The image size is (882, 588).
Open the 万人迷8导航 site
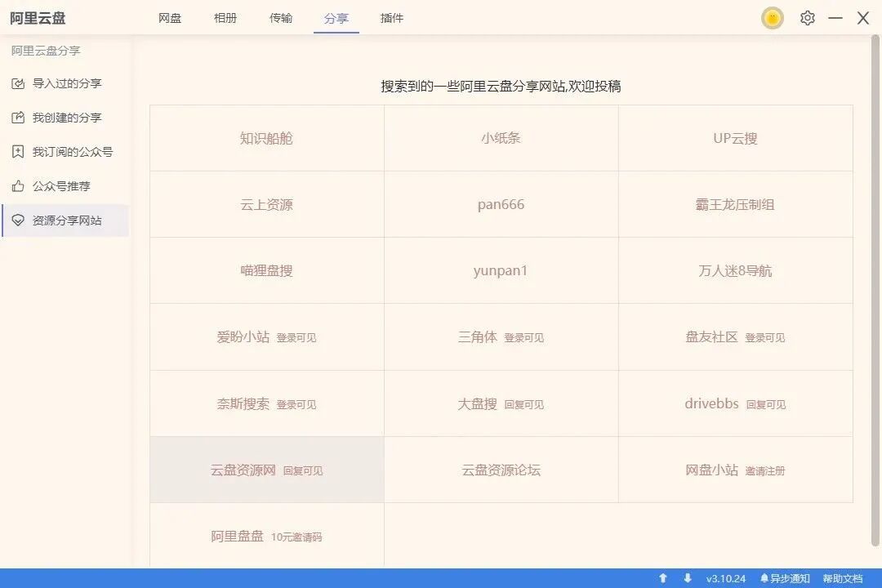coord(736,270)
